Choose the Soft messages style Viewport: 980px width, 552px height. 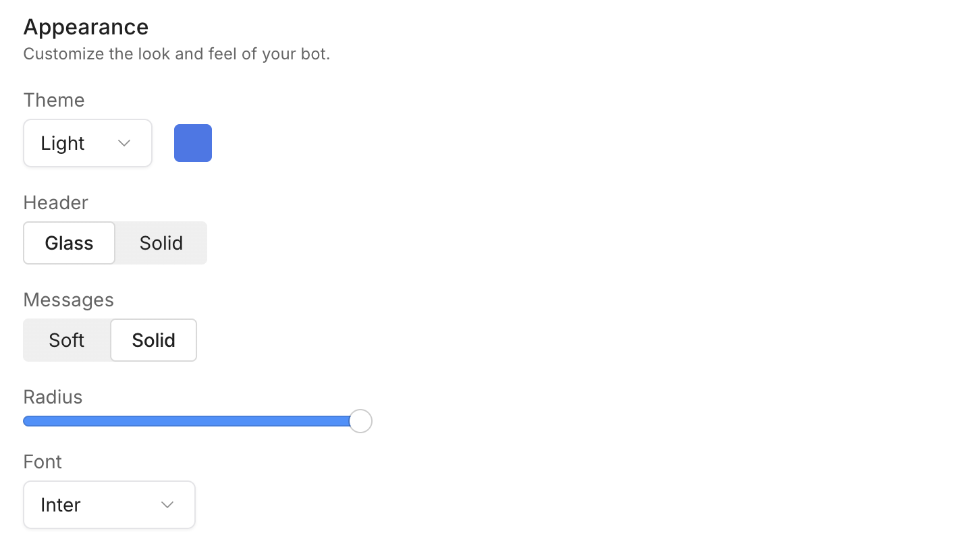(67, 340)
